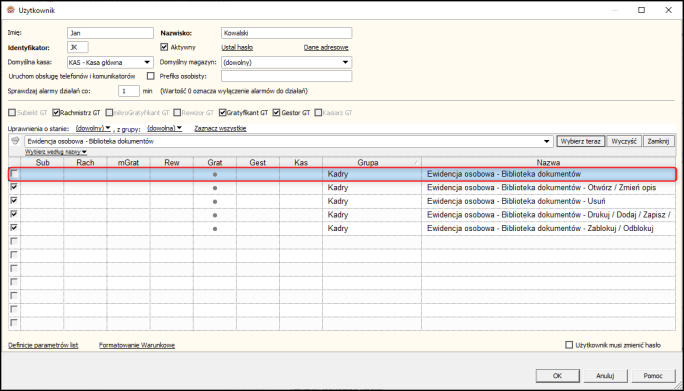Viewport: 684px width, 391px height.
Task: Click the Prefiks osobisty input field
Action: 287,76
